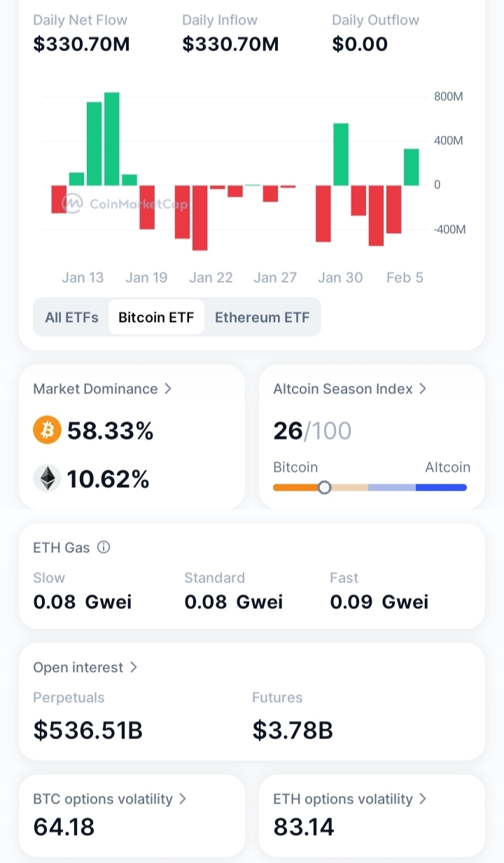Click the Ethereum logo icon in Market Dominance
Image resolution: width=504 pixels, height=863 pixels.
pyautogui.click(x=47, y=479)
